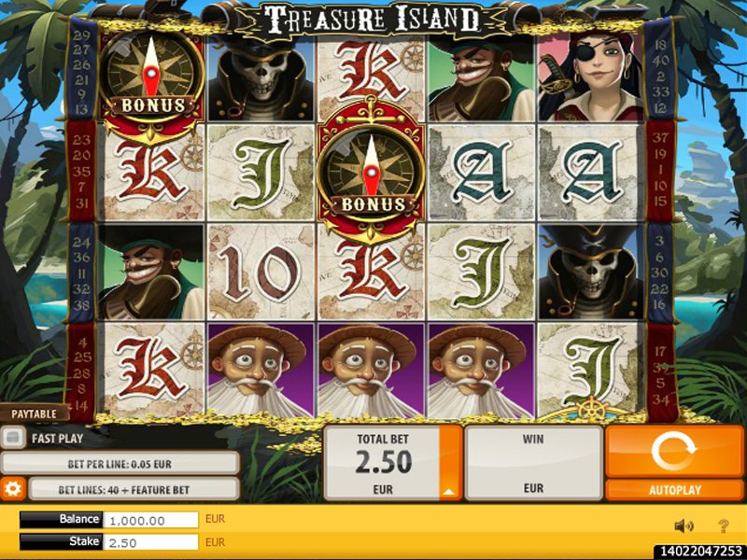Click the Stake amount field
The image size is (747, 560).
[150, 542]
